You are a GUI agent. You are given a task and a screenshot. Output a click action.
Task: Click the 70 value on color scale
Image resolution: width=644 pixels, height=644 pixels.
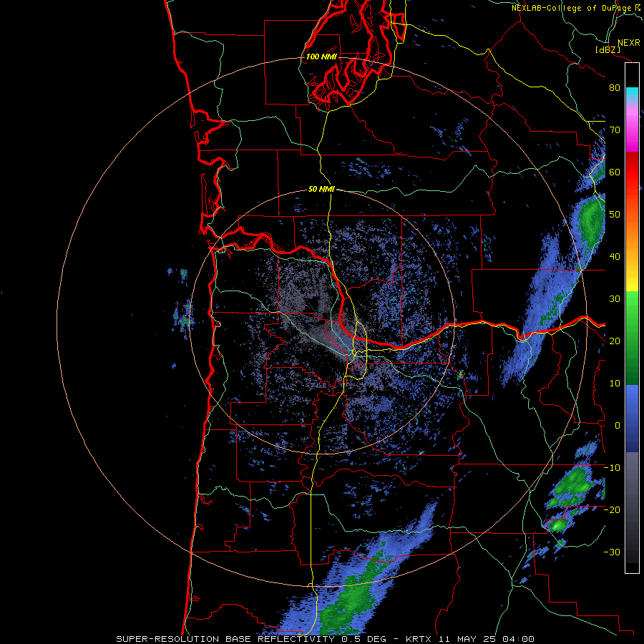[x=615, y=130]
